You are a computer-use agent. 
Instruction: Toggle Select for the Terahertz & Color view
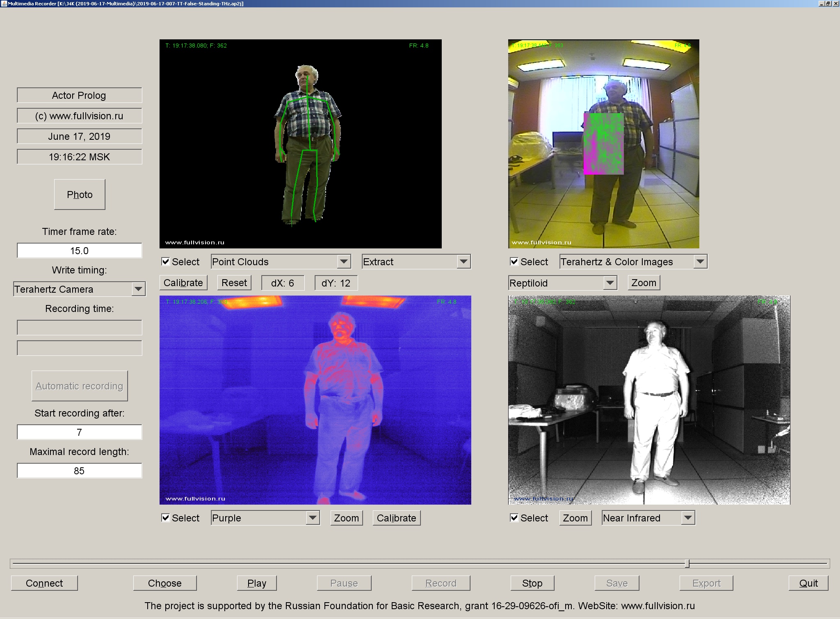point(514,261)
